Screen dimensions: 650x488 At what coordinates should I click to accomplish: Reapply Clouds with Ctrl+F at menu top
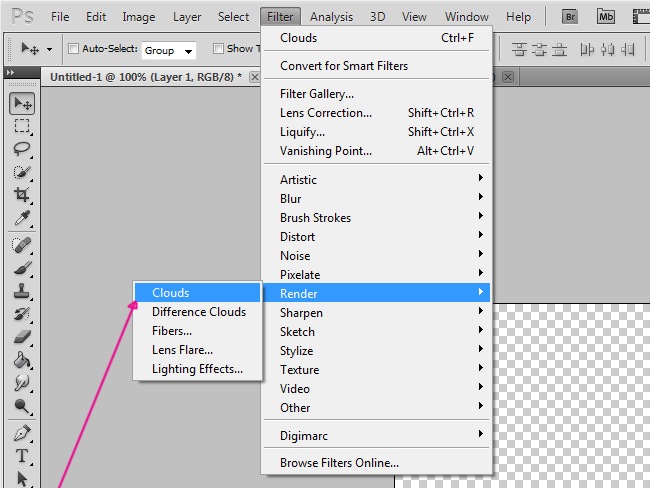(x=376, y=38)
